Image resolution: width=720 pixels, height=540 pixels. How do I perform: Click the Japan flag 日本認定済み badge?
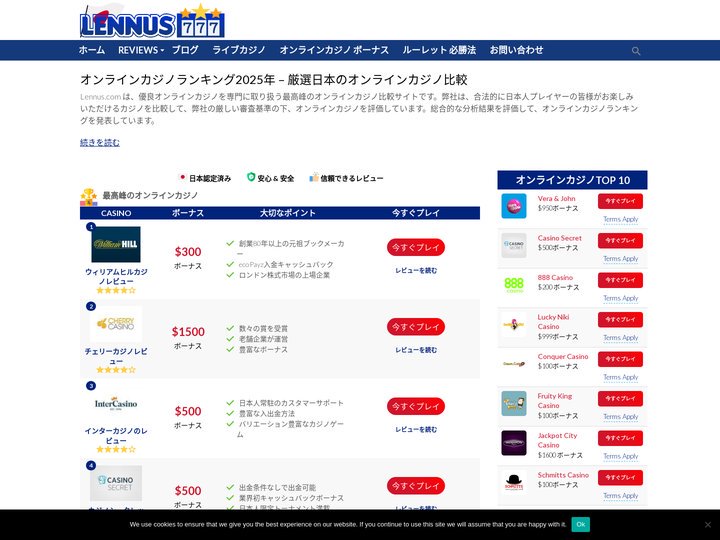pos(205,178)
